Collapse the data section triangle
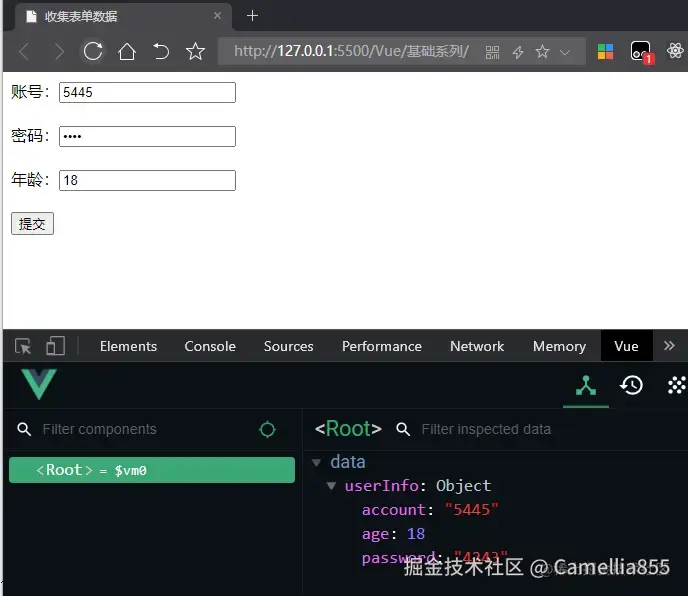 (316, 463)
